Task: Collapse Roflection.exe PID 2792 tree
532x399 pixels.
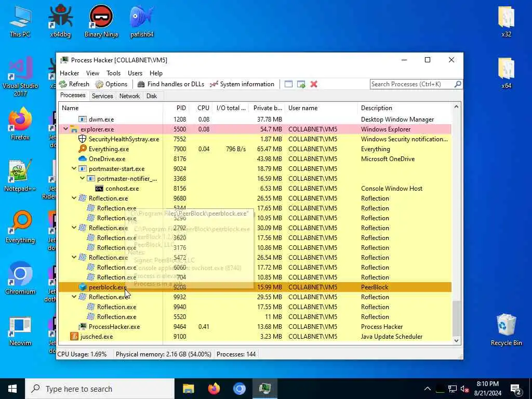Action: 74,228
